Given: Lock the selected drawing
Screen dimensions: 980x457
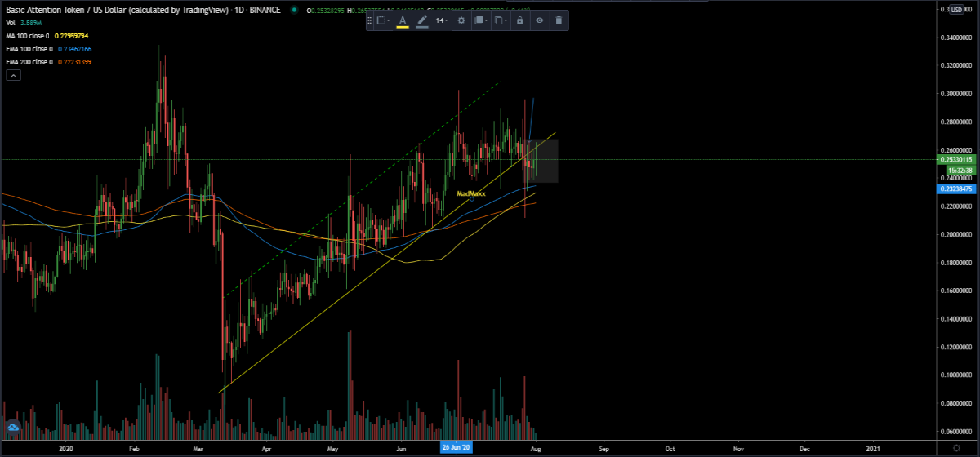Looking at the screenshot, I should click(x=519, y=20).
